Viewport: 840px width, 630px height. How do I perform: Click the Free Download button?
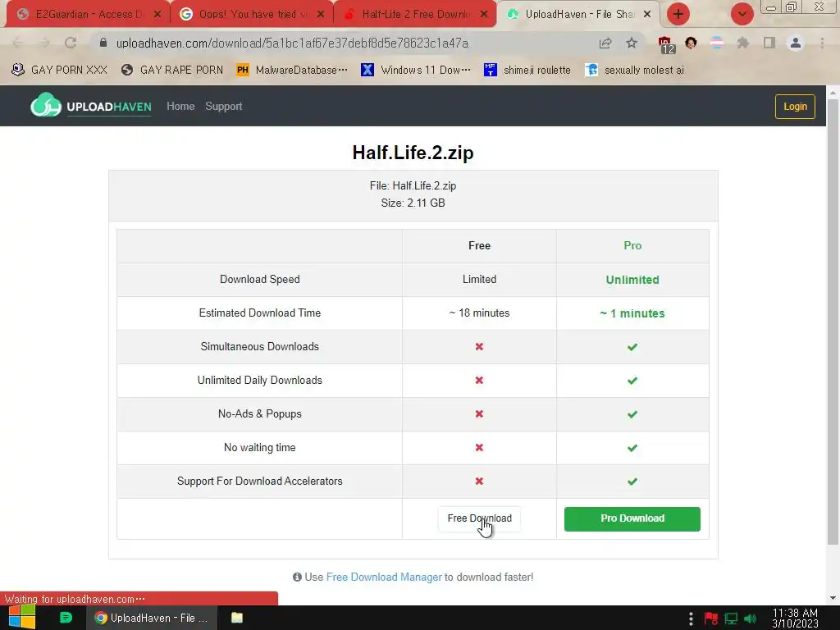pyautogui.click(x=479, y=518)
